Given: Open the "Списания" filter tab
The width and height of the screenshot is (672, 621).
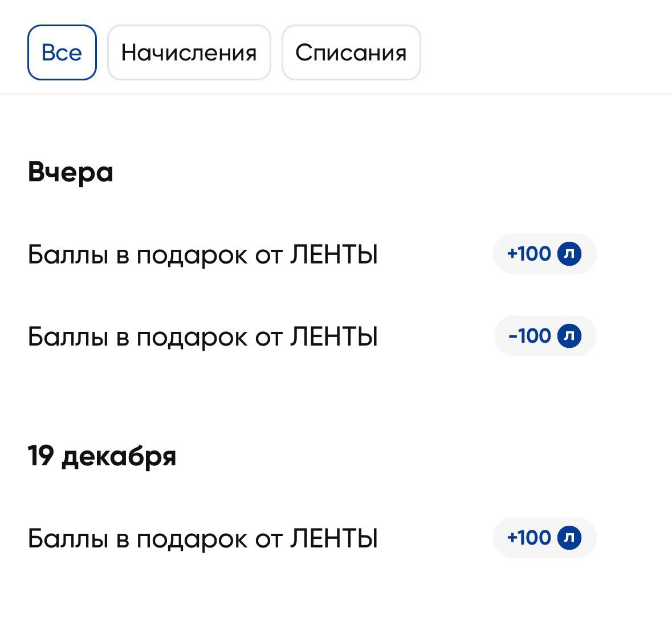Looking at the screenshot, I should click(x=351, y=52).
